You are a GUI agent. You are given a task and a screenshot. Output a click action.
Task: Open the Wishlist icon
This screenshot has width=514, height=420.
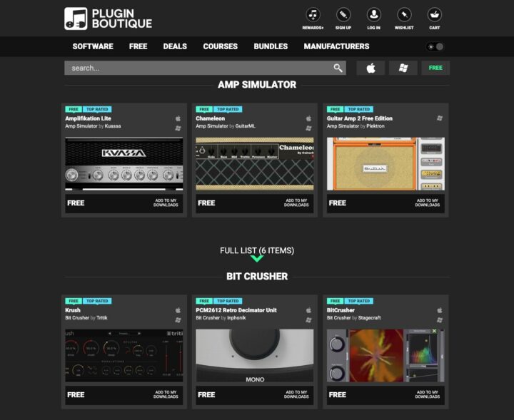click(x=404, y=15)
